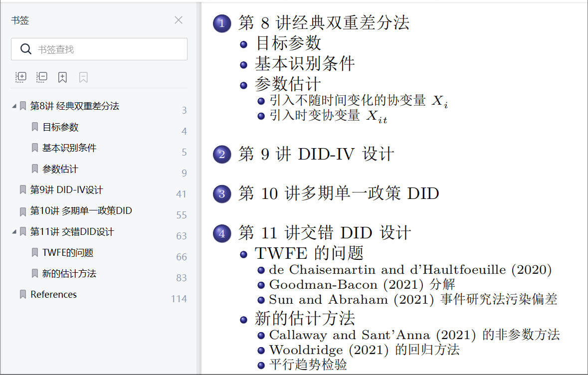Open bookmark 第8讲 经典双重差分法
This screenshot has height=375, width=588.
(75, 106)
